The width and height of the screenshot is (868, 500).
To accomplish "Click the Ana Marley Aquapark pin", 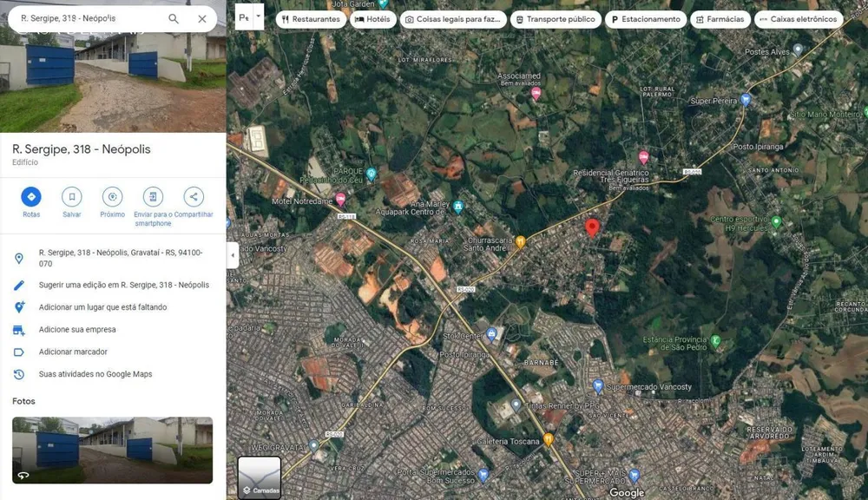I will point(457,207).
